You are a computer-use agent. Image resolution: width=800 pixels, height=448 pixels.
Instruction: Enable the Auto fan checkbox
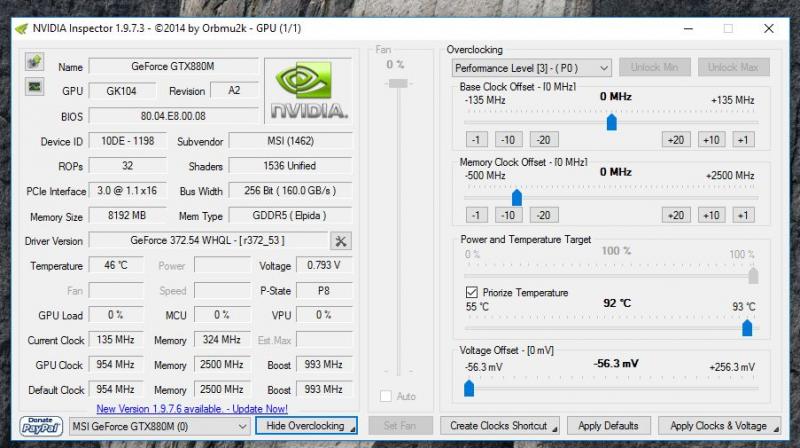pos(386,396)
